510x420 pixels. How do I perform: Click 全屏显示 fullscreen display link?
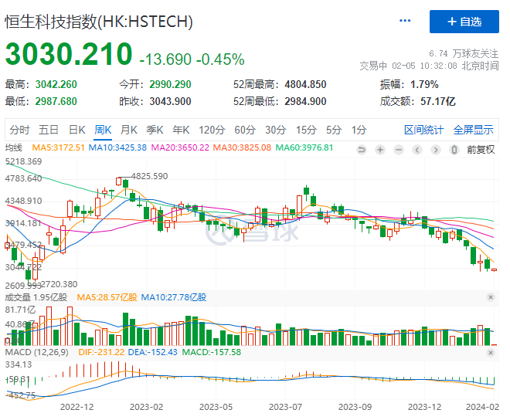(473, 129)
